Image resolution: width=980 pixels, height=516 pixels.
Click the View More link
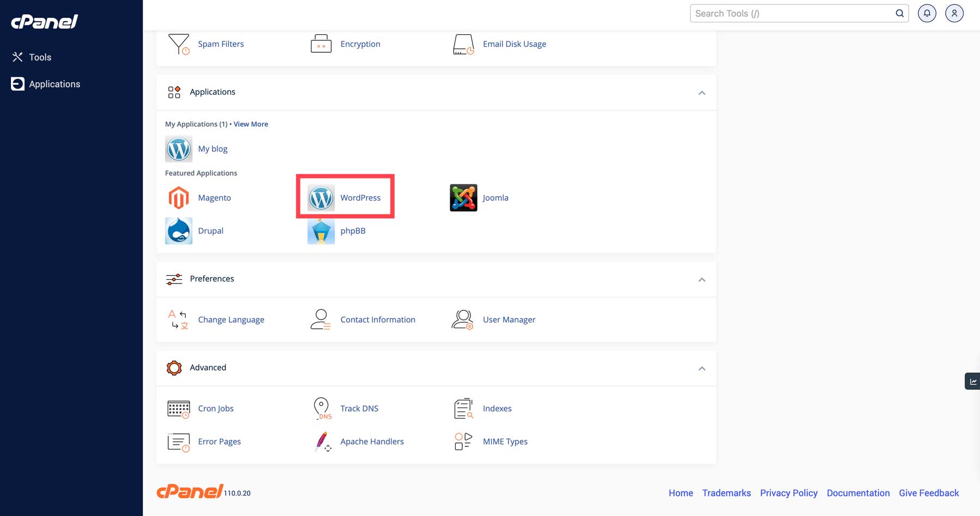(250, 124)
